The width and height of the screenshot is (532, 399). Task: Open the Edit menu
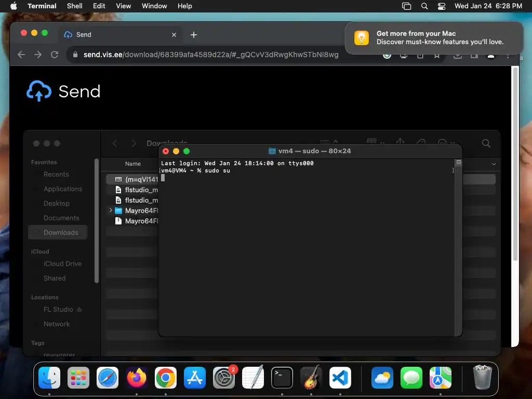pyautogui.click(x=99, y=6)
